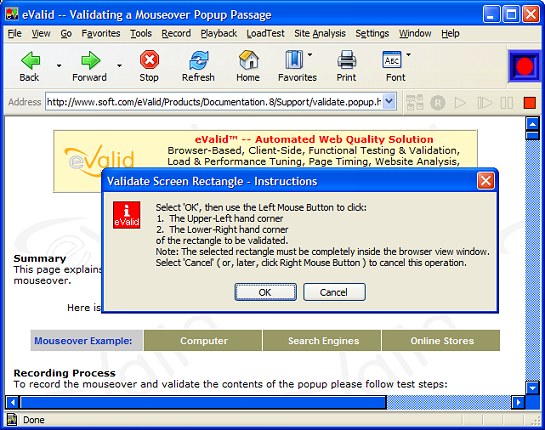Viewport: 545px width, 430px height.
Task: Confirm the instructions dialog with OK
Action: click(265, 292)
